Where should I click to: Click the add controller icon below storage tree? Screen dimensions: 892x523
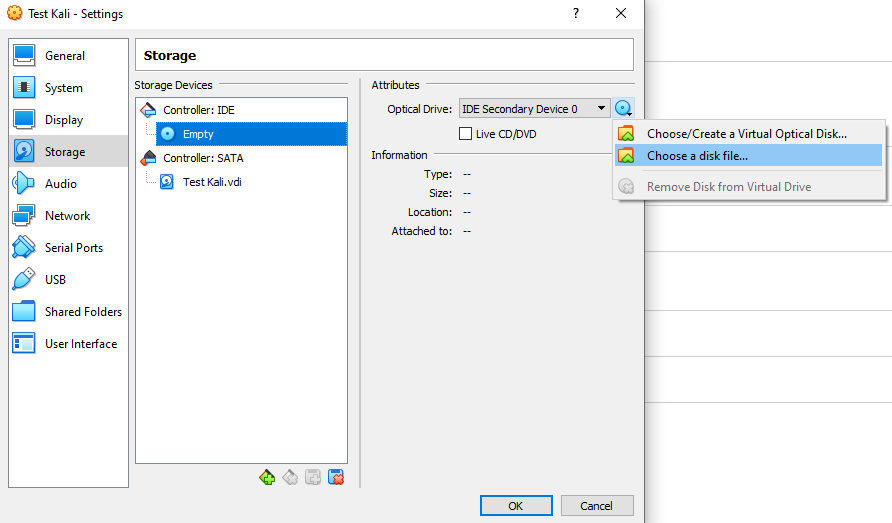[x=267, y=478]
